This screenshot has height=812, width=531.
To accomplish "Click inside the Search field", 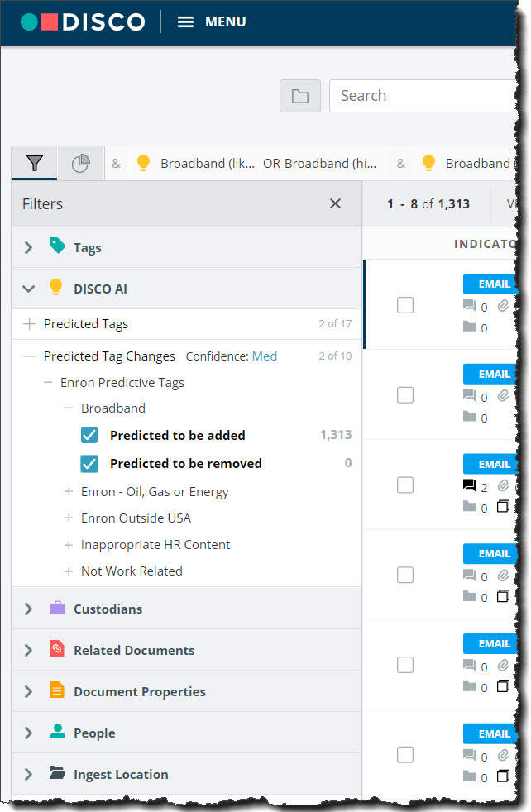I will point(414,96).
